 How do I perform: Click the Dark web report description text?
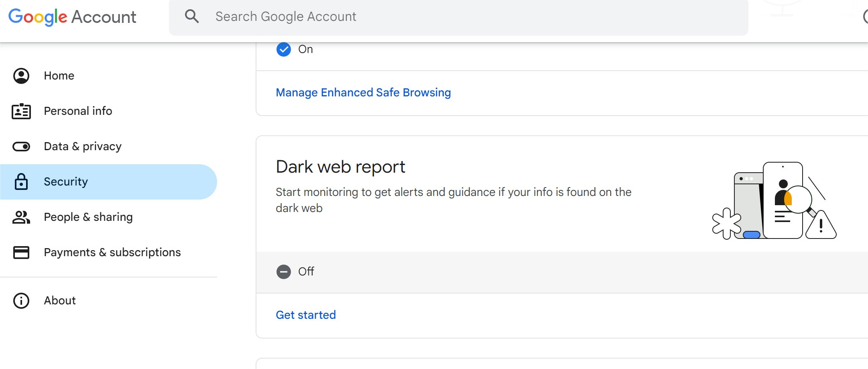click(453, 200)
